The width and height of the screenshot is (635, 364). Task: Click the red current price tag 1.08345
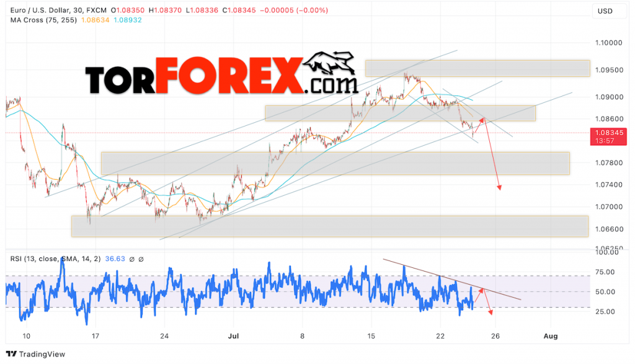608,133
